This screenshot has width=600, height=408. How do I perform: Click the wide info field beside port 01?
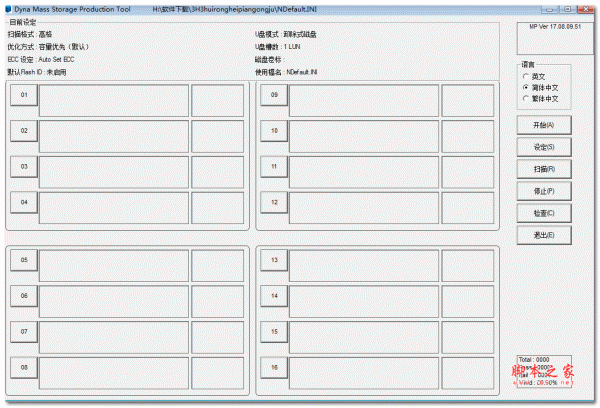[114, 100]
